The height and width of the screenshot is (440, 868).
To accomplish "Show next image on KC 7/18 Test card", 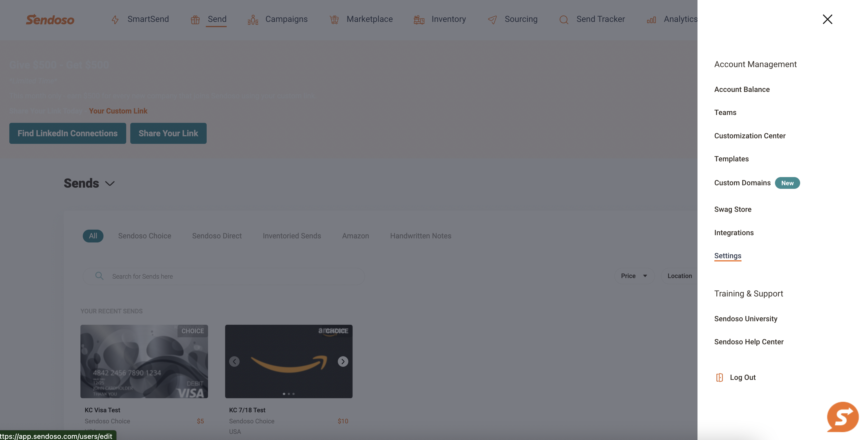I will pos(343,362).
